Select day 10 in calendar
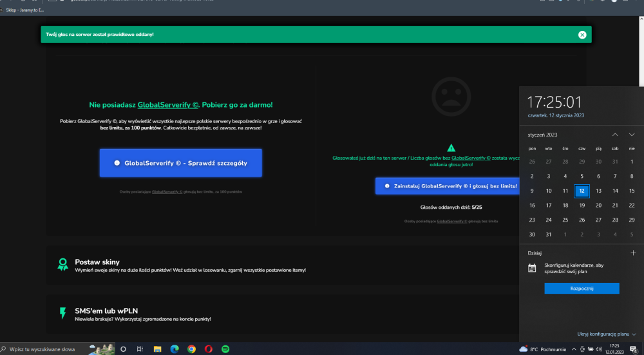This screenshot has width=644, height=355. point(549,191)
